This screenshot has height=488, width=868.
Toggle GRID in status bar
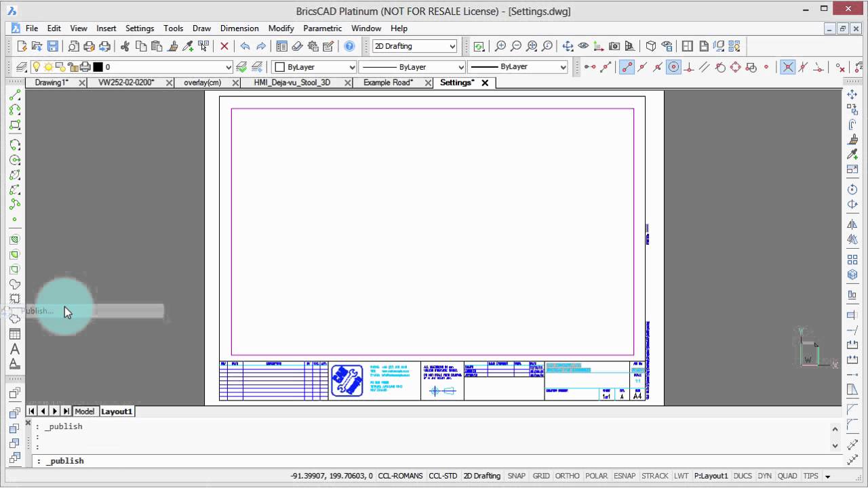point(541,476)
